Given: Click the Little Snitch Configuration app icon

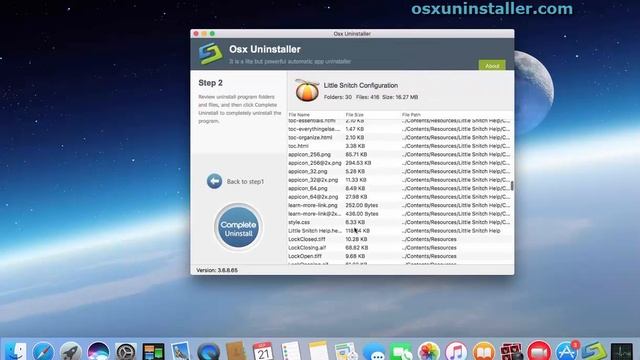Looking at the screenshot, I should [x=307, y=91].
